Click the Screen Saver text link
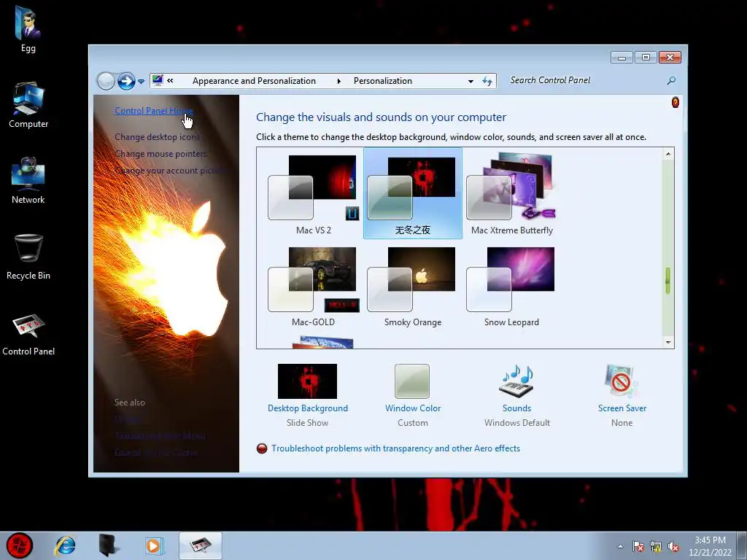The image size is (747, 560). [622, 408]
